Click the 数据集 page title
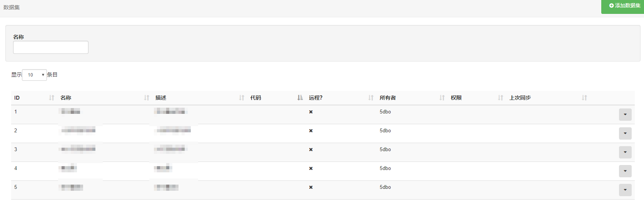The height and width of the screenshot is (200, 644). (x=12, y=7)
